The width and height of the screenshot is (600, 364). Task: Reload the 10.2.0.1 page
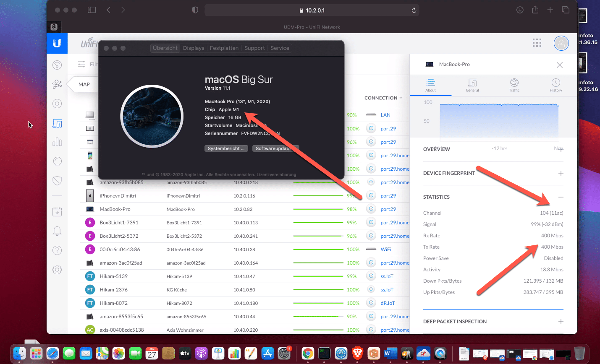[x=414, y=10]
